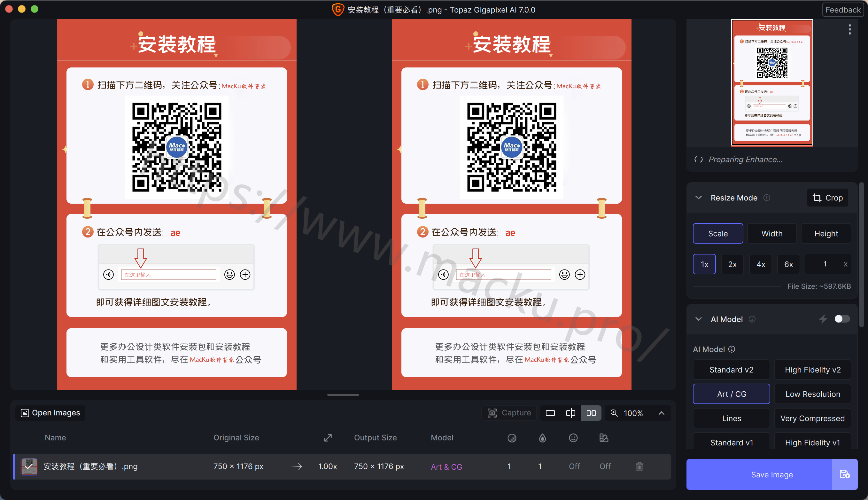Screen dimensions: 868x500
Task: Select the 2x scale option
Action: [732, 264]
